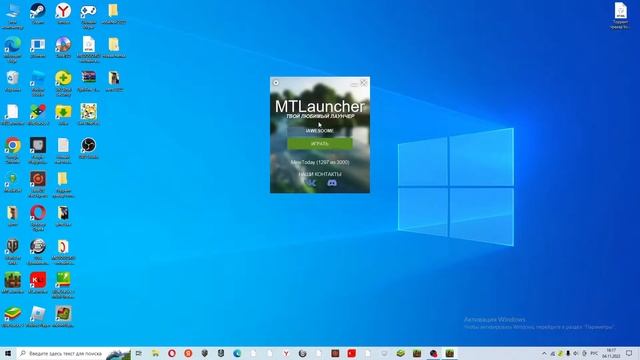
Task: Select the Roblox Player desktop shortcut
Action: (38, 316)
